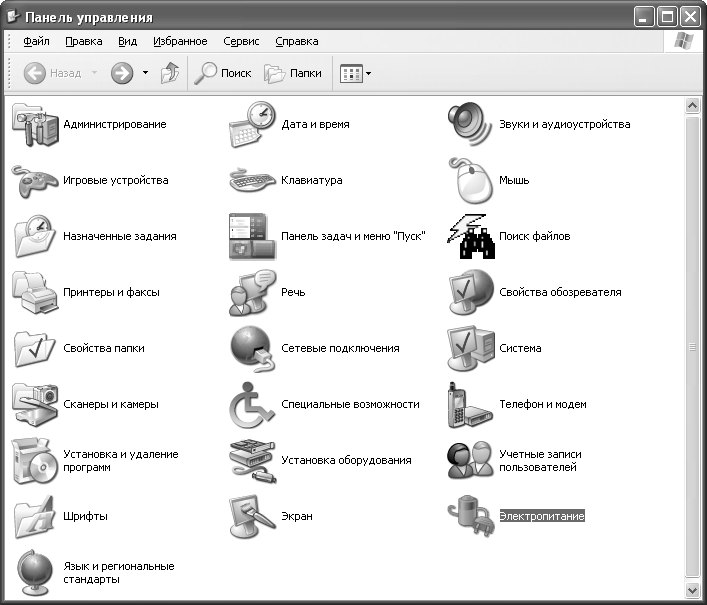Viewport: 707px width, 605px height.
Task: Open the Дата и время clock icon
Action: [x=252, y=124]
